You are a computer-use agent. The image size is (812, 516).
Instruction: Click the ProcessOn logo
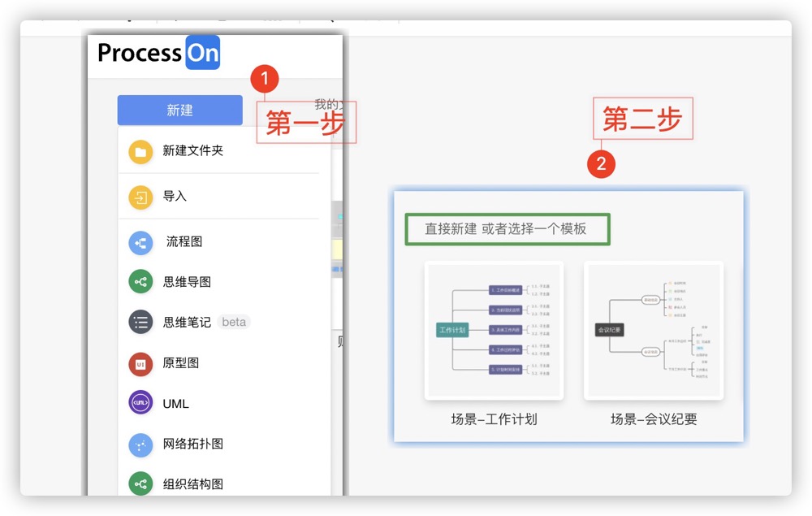tap(159, 52)
